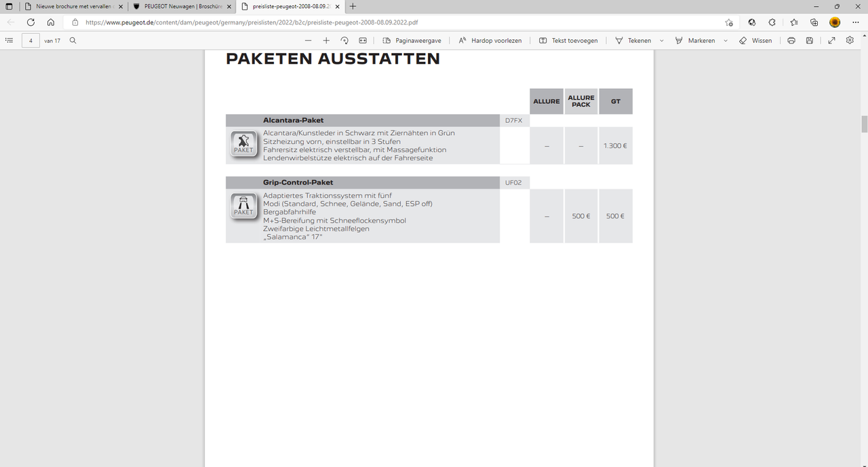Select the Tekenen drawing tool

click(633, 41)
